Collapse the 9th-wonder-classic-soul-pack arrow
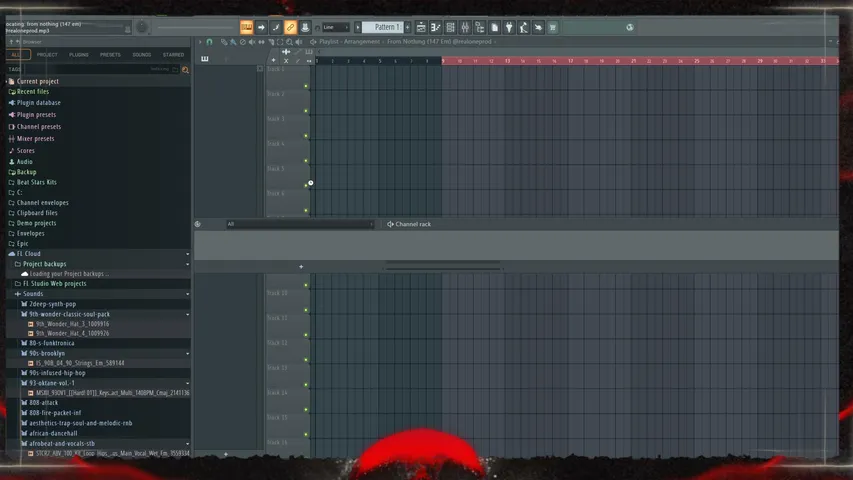The height and width of the screenshot is (480, 853). tap(188, 315)
